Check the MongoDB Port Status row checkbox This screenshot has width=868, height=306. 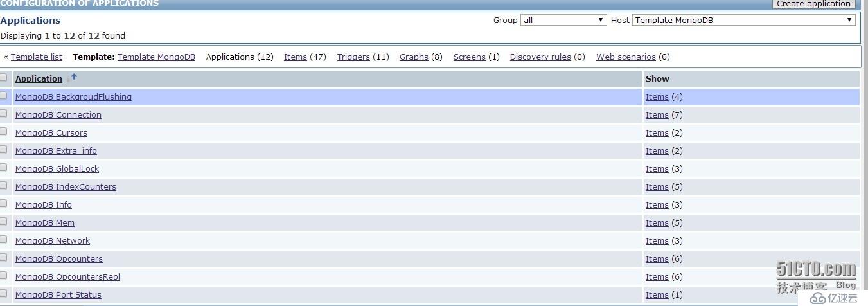tap(4, 293)
